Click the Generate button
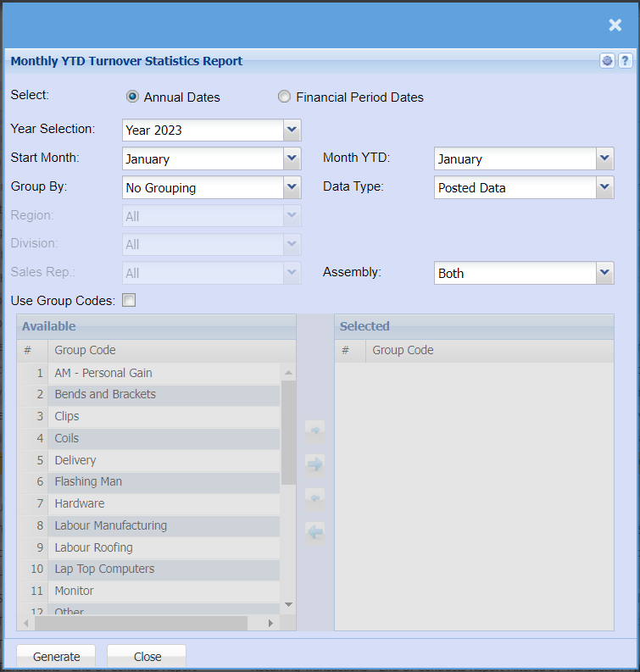The width and height of the screenshot is (640, 672). 56,656
